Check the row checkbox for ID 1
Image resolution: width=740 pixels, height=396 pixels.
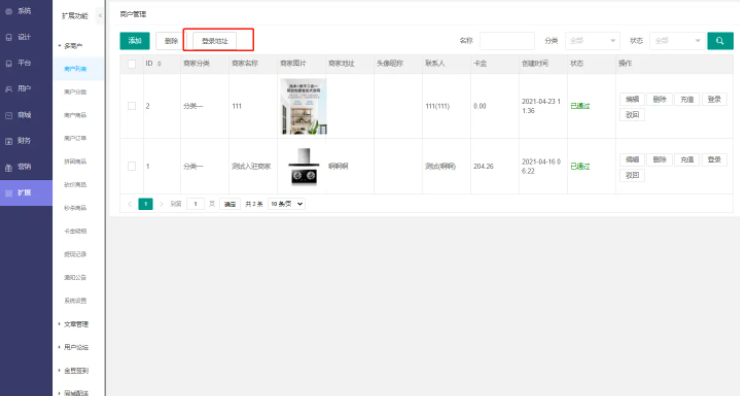coord(132,166)
